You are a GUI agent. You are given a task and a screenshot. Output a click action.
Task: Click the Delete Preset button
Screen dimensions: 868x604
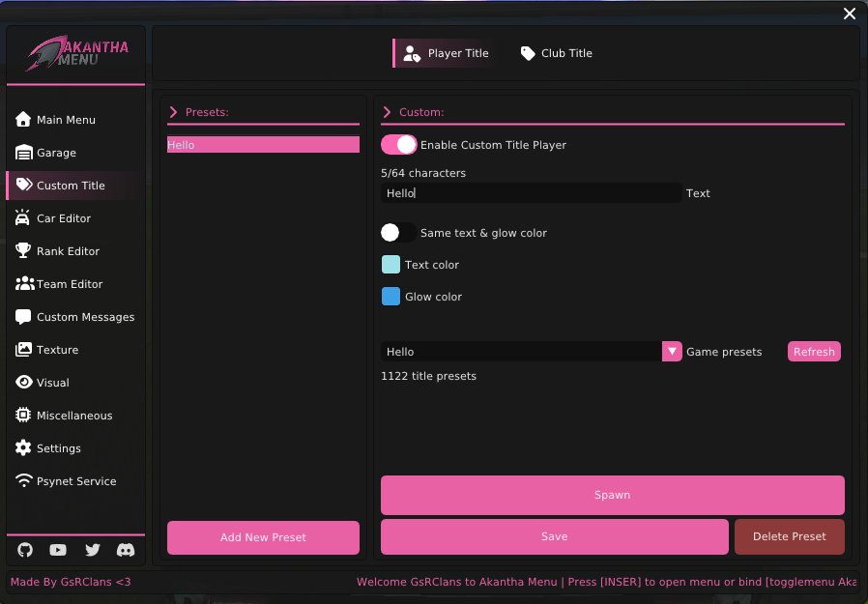click(x=789, y=536)
